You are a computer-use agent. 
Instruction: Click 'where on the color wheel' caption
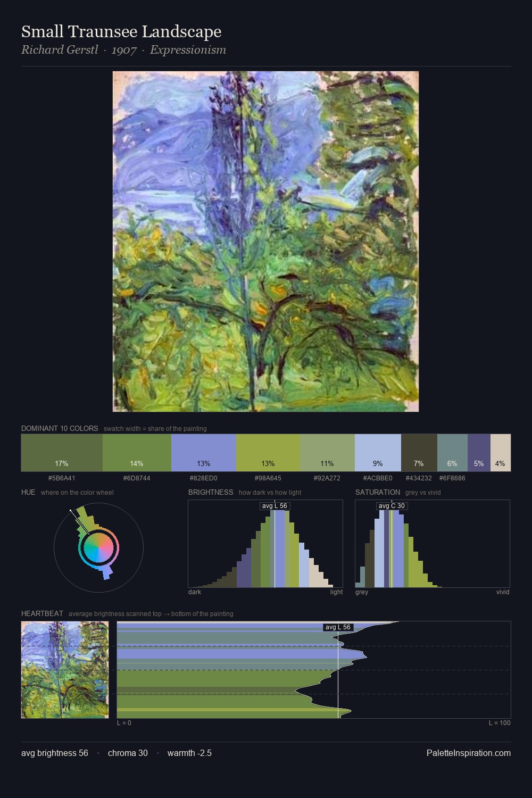(77, 493)
